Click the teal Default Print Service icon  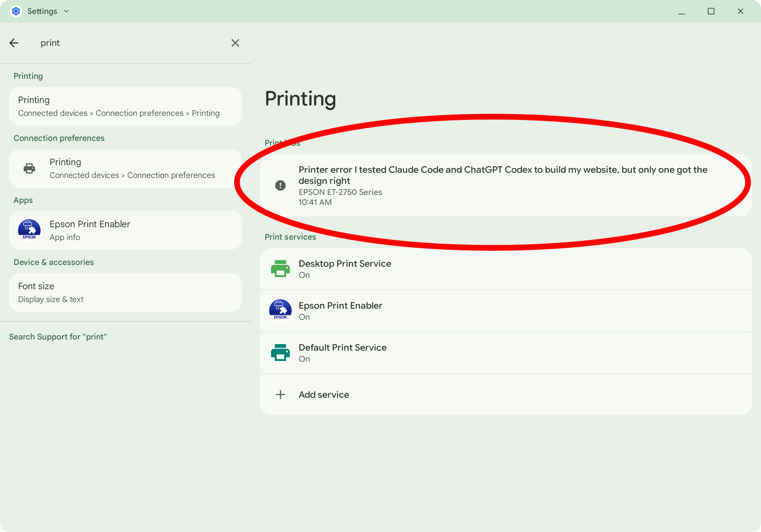280,353
